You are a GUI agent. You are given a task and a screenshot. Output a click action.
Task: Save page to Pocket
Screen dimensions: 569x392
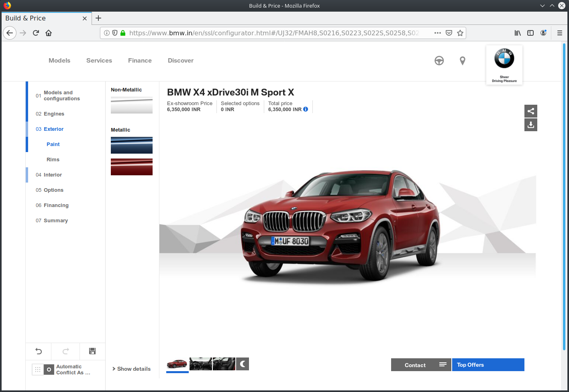point(449,33)
